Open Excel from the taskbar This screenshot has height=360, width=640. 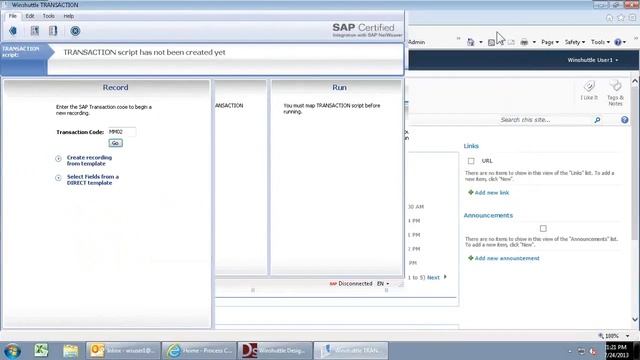click(41, 351)
